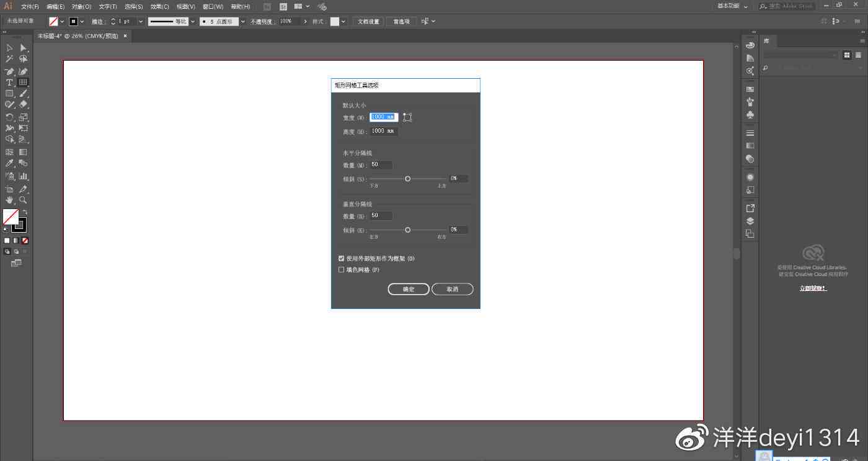868x461 pixels.
Task: Switch library panel to list view
Action: tap(859, 55)
